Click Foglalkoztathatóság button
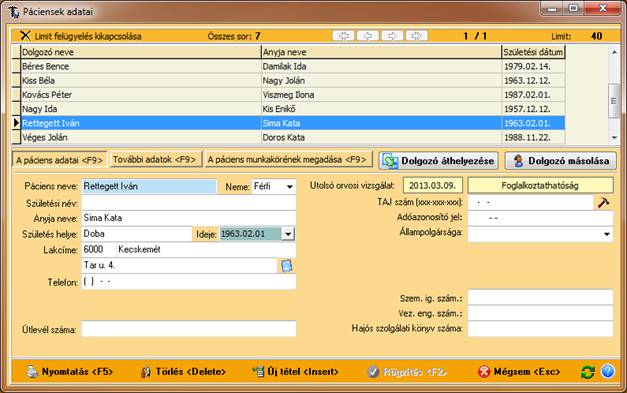This screenshot has height=393, width=627. [x=540, y=186]
